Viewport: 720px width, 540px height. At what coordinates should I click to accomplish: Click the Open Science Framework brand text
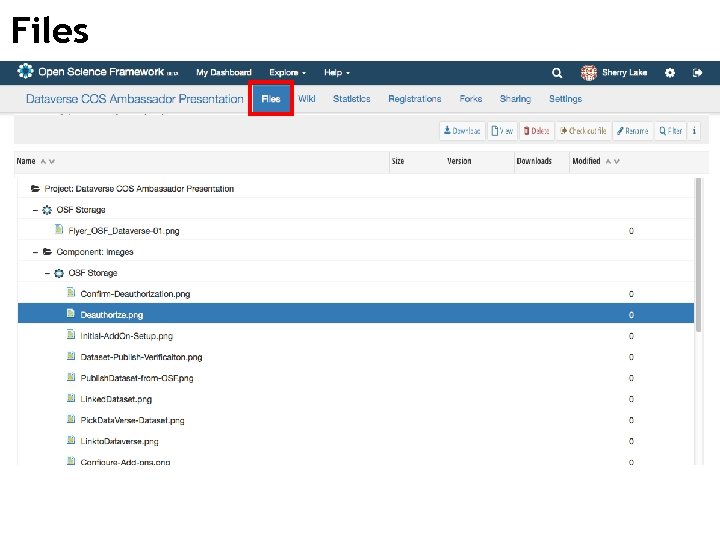tap(101, 72)
